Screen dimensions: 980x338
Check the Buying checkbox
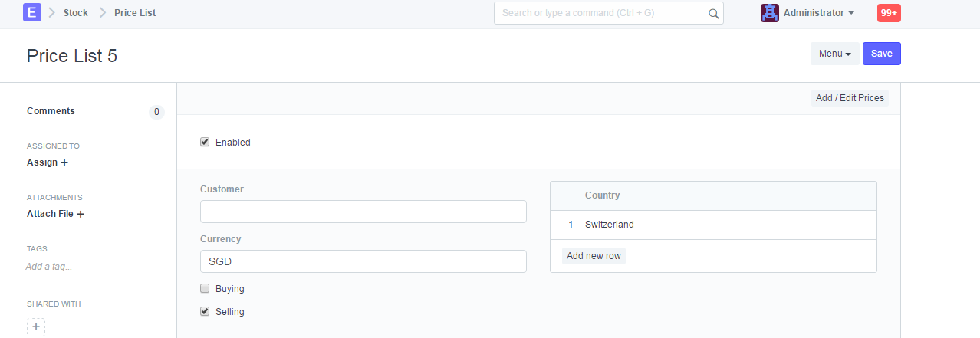tap(205, 288)
